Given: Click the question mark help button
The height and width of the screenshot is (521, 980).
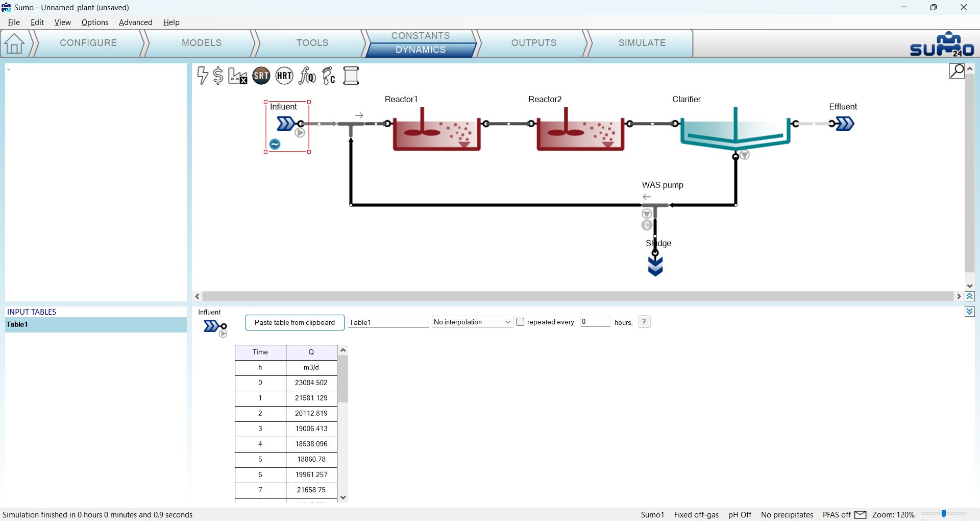Looking at the screenshot, I should pyautogui.click(x=644, y=322).
